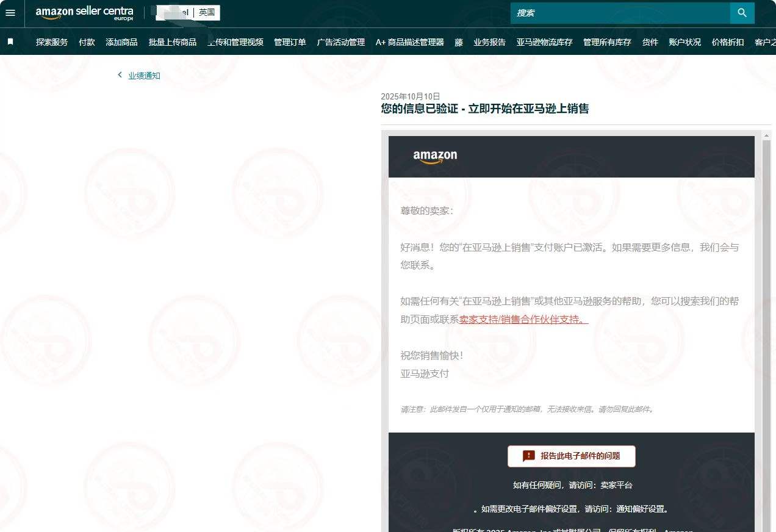The image size is (776, 532).
Task: Click the search magnifier icon button
Action: [742, 13]
